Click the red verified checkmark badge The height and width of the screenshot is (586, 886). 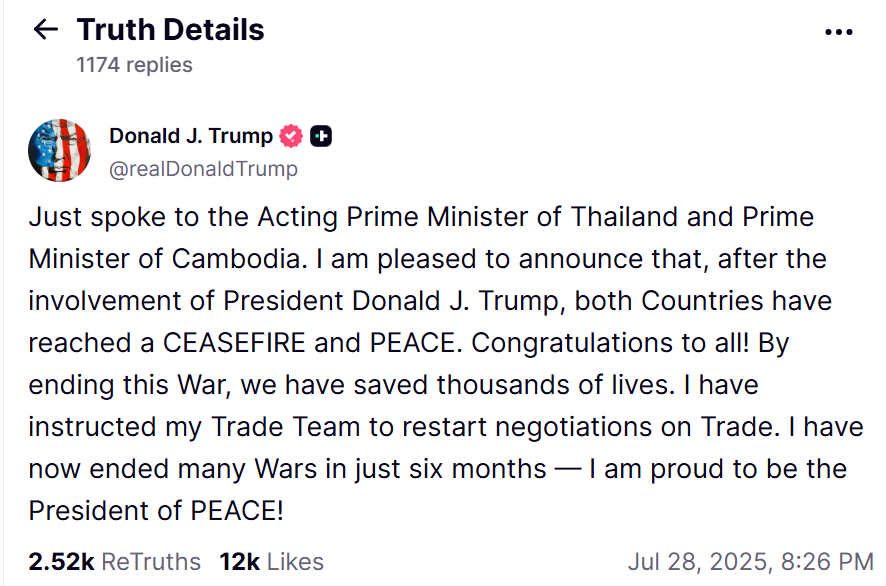[291, 136]
